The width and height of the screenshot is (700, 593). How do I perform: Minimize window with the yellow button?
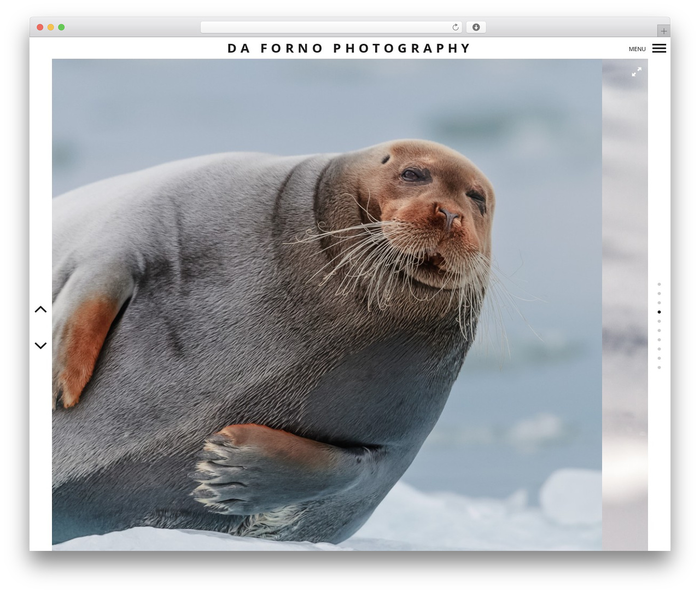tap(50, 27)
